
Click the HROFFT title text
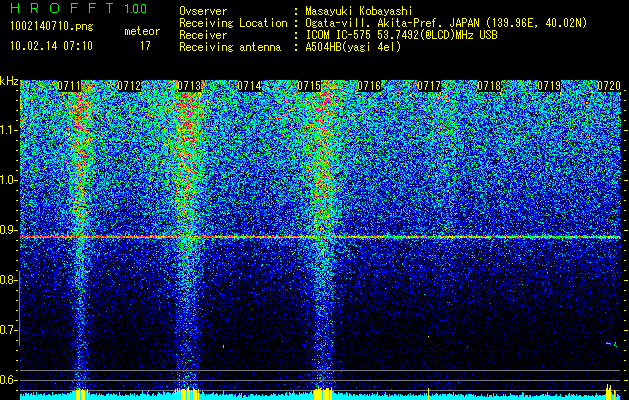pos(62,8)
